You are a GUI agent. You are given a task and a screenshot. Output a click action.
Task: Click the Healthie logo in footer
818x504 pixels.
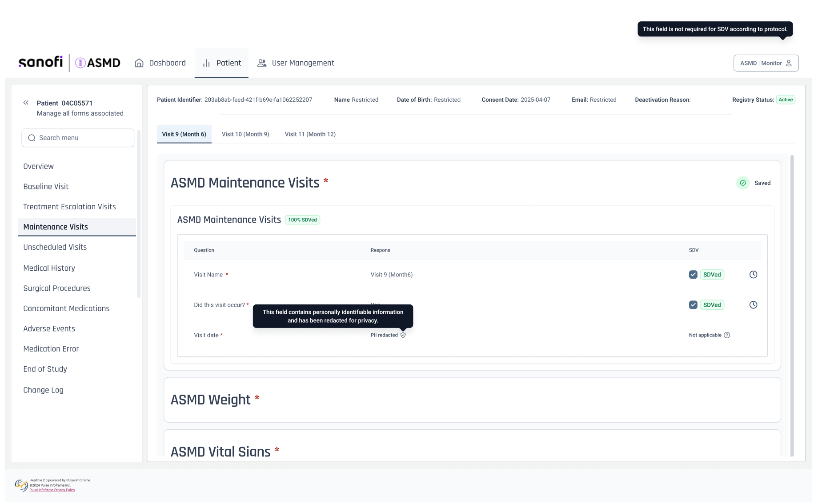pos(21,485)
